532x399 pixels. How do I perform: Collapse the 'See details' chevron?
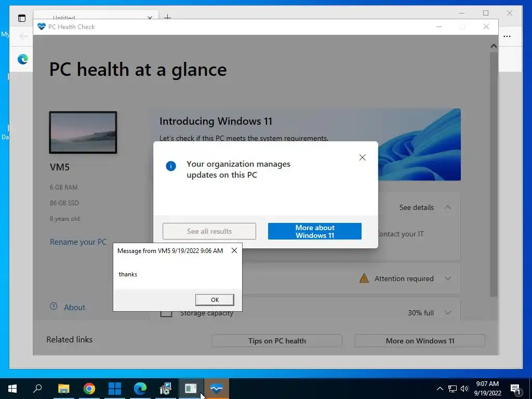448,207
